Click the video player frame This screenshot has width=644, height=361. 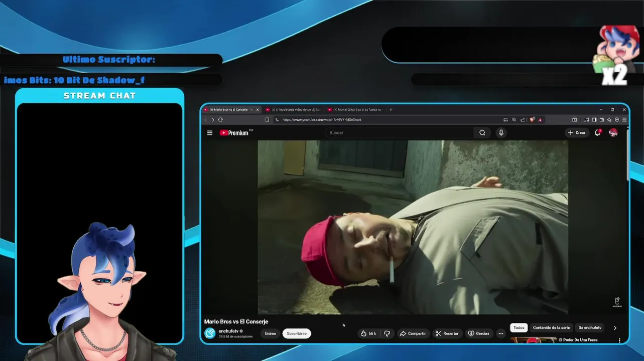pos(413,227)
